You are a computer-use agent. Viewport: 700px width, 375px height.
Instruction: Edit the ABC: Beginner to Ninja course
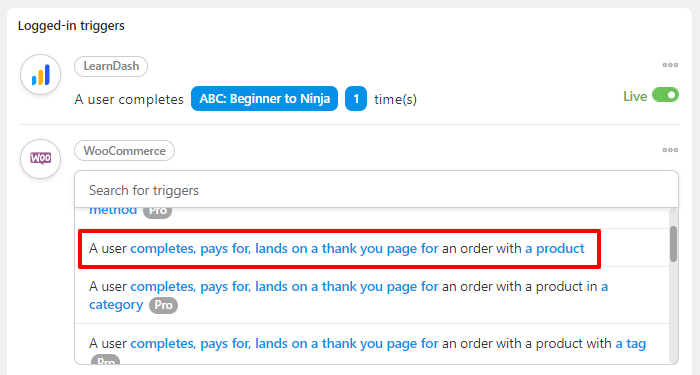click(x=264, y=99)
